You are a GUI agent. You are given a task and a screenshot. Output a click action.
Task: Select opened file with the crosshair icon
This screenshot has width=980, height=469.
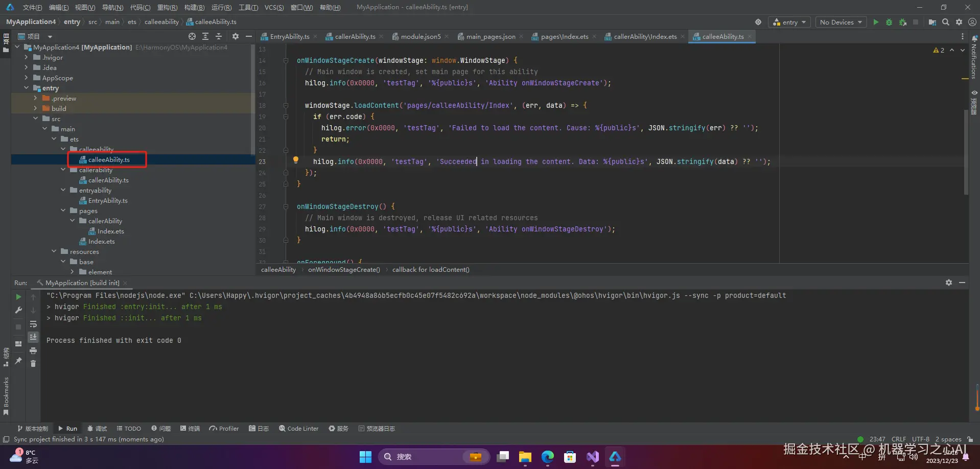tap(192, 36)
